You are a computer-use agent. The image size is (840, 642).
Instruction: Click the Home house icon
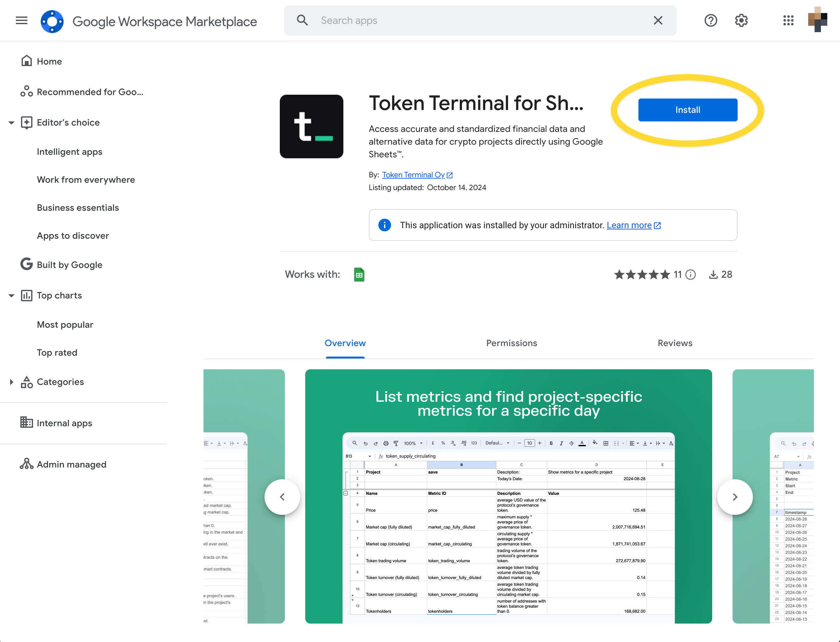coord(26,61)
